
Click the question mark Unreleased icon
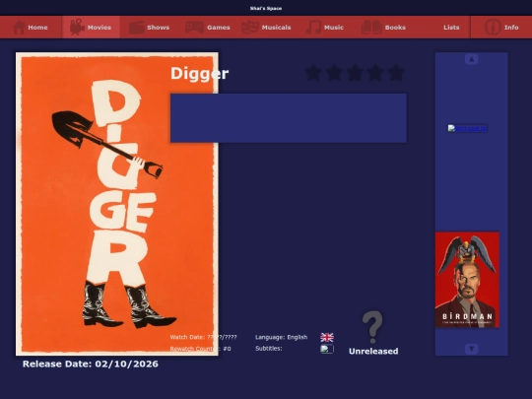point(372,327)
